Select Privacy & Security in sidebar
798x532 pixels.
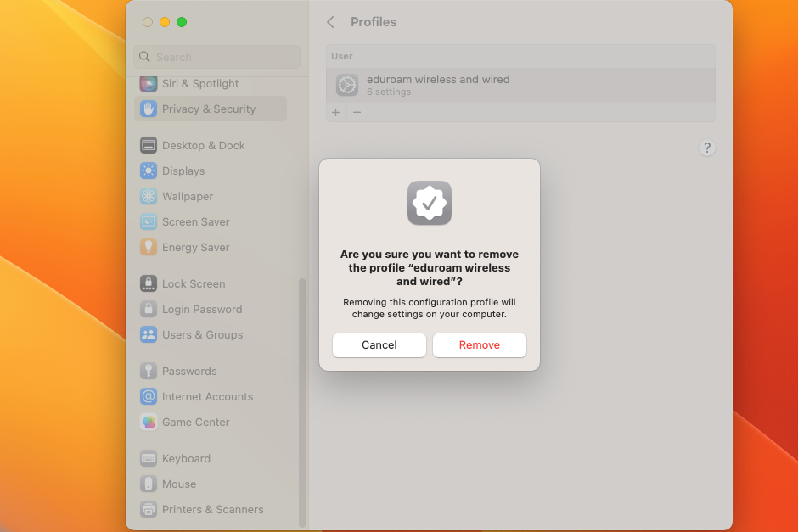[208, 109]
